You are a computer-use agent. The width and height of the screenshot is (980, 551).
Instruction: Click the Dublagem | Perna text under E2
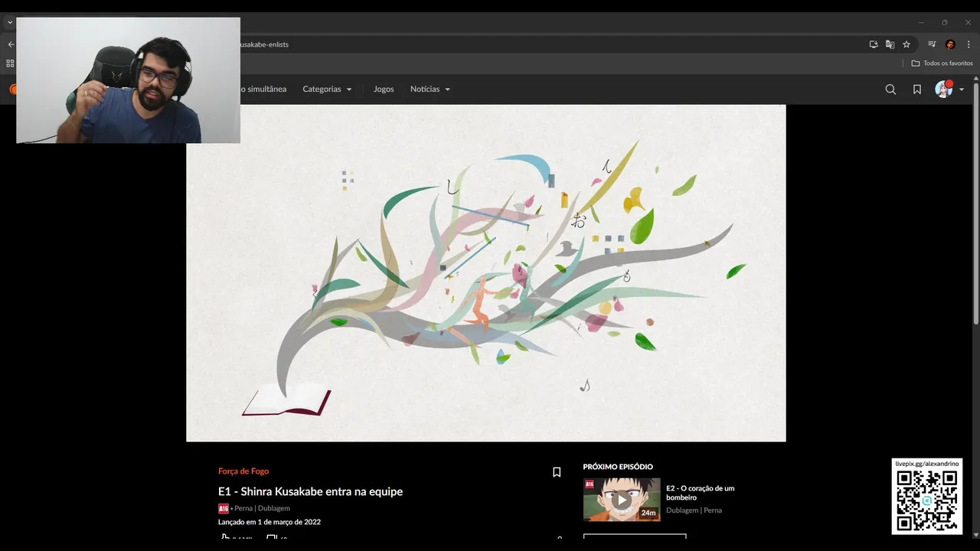(x=694, y=510)
